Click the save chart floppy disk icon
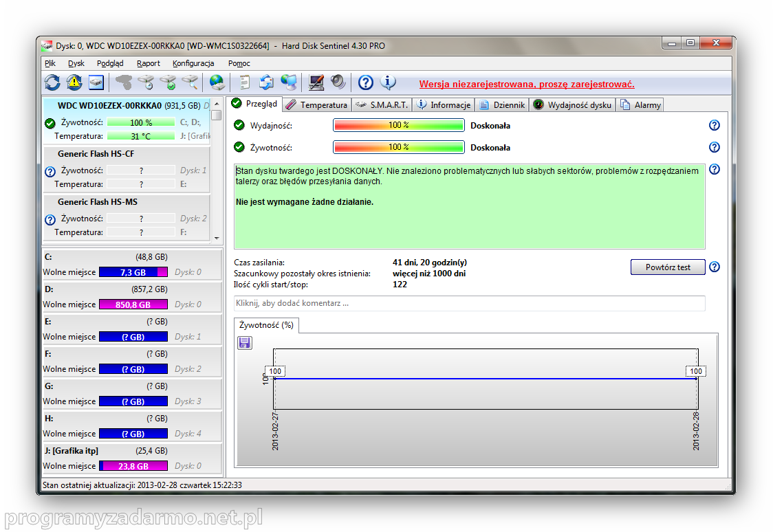Viewport: 773px width, 532px height. click(x=245, y=343)
